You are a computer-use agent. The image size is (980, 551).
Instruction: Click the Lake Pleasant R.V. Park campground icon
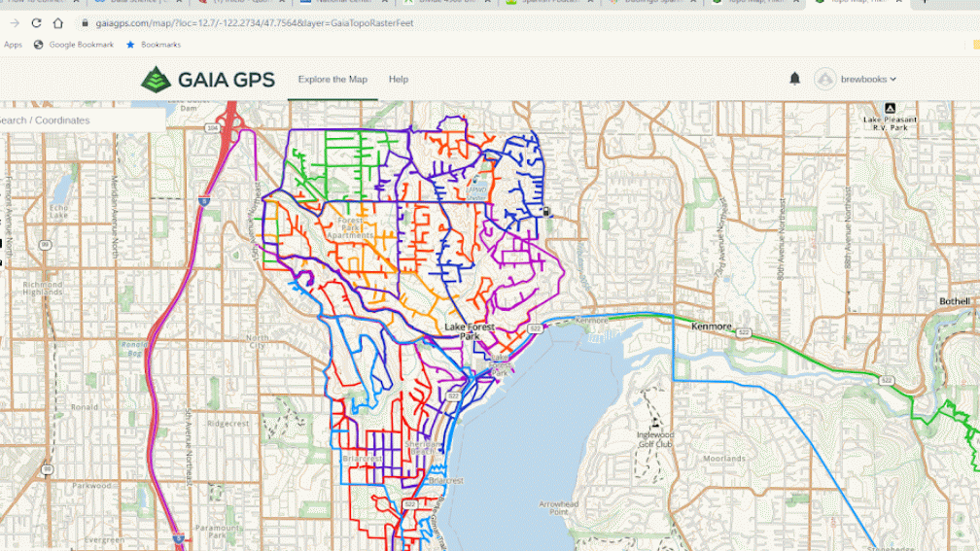pos(889,109)
